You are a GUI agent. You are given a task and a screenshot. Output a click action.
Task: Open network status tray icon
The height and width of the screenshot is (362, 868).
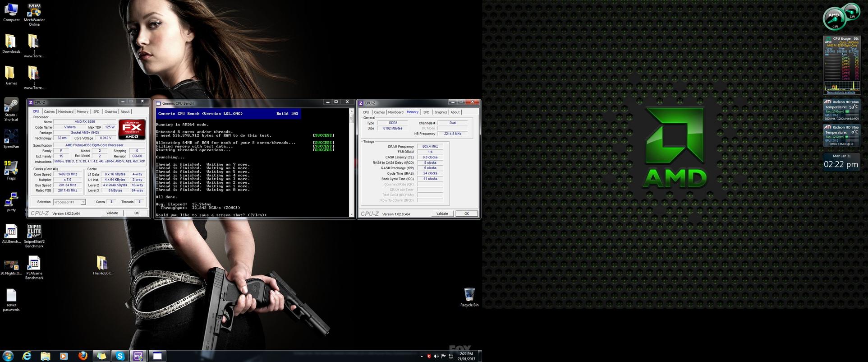click(x=450, y=356)
